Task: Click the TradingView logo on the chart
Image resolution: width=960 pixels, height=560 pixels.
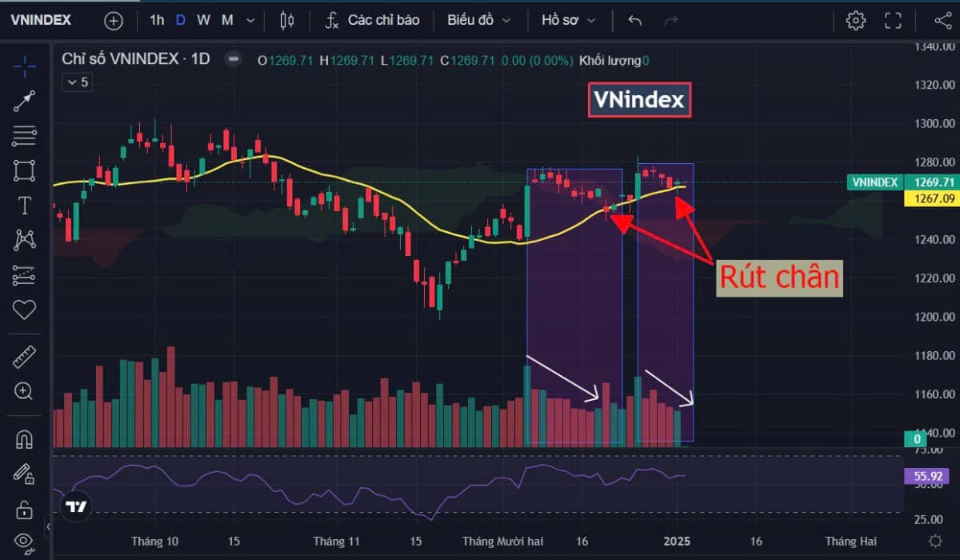Action: pos(76,506)
